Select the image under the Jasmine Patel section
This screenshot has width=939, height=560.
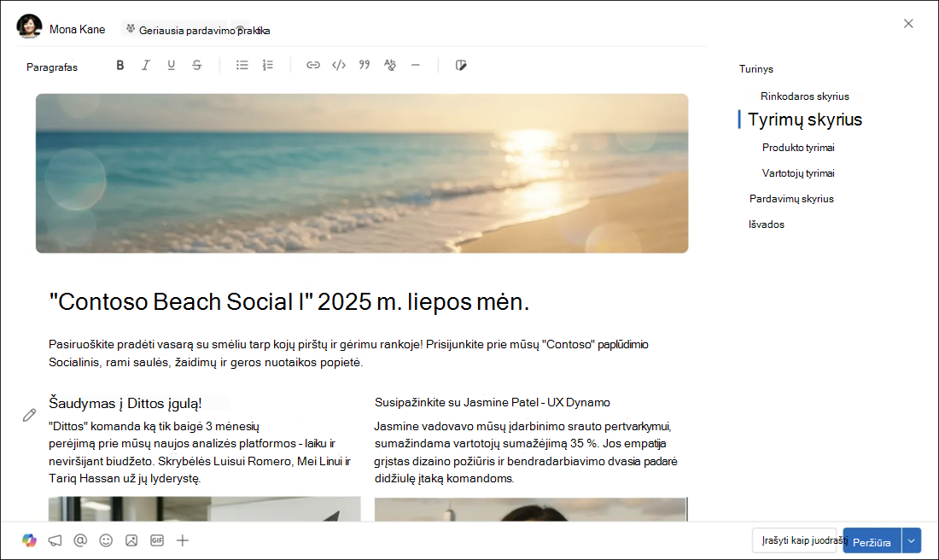coord(531,510)
